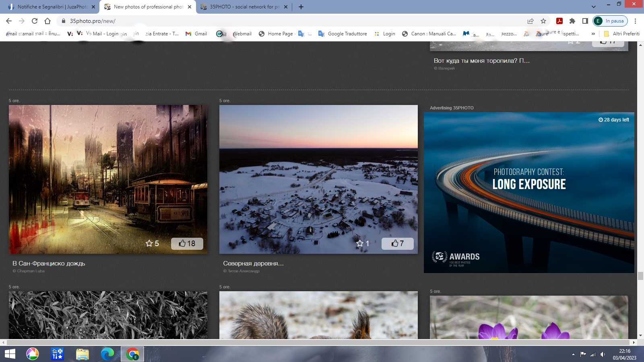Add the San Francisco photo to favorites star

(x=152, y=243)
